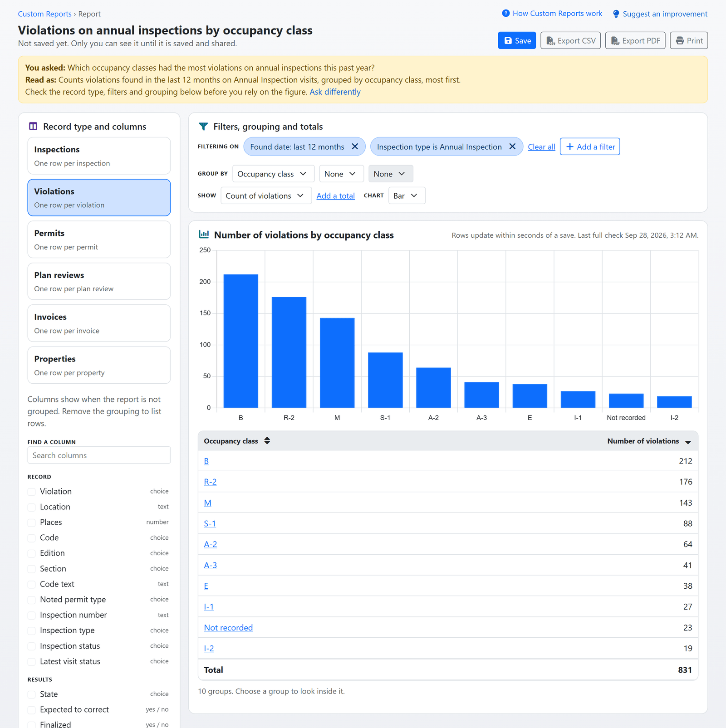Click the Save button
Image resolution: width=726 pixels, height=728 pixels.
click(x=517, y=40)
